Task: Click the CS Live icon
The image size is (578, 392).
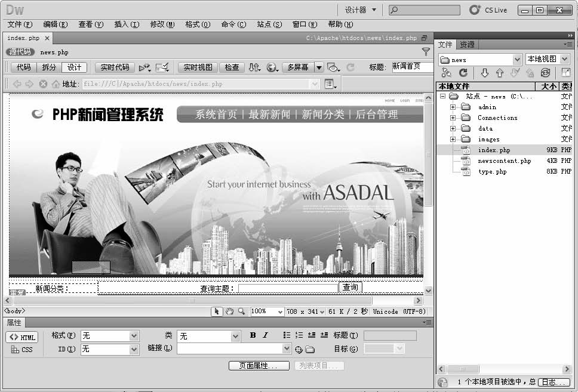Action: pyautogui.click(x=475, y=10)
